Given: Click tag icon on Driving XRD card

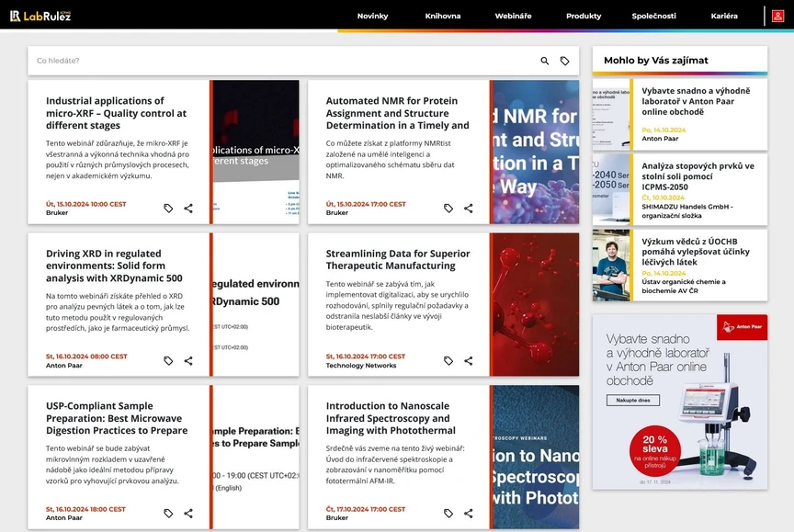Looking at the screenshot, I should coord(168,361).
